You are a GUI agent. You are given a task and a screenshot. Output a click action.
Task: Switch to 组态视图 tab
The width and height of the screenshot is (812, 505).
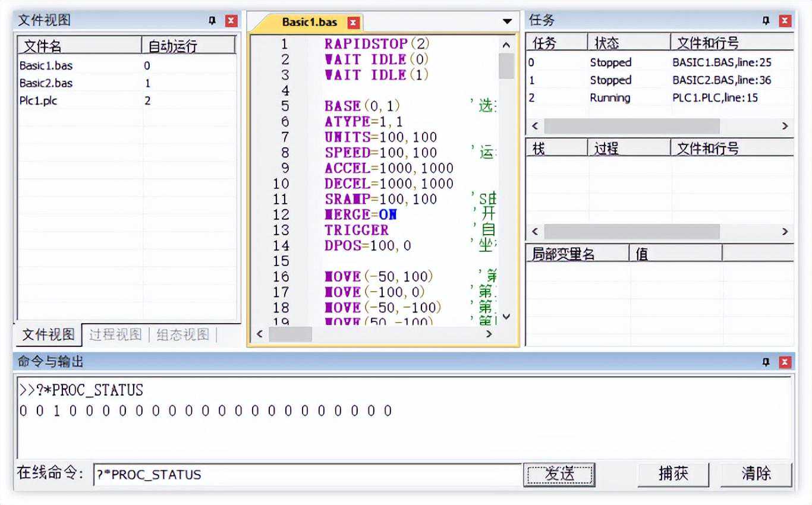182,334
